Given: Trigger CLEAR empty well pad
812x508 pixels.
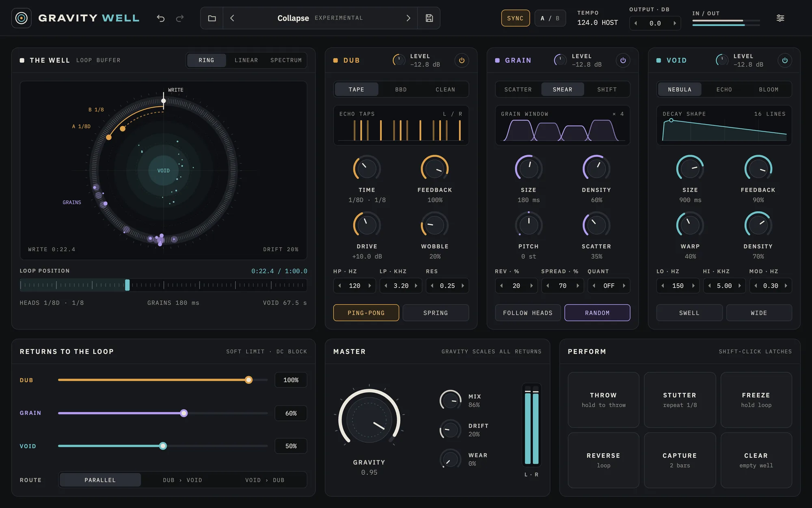Looking at the screenshot, I should (756, 460).
